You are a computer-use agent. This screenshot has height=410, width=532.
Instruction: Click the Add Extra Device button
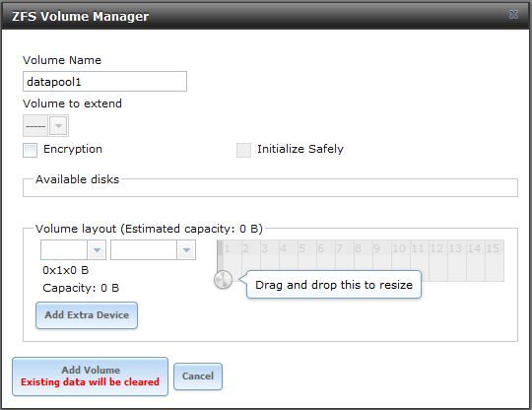click(x=87, y=315)
